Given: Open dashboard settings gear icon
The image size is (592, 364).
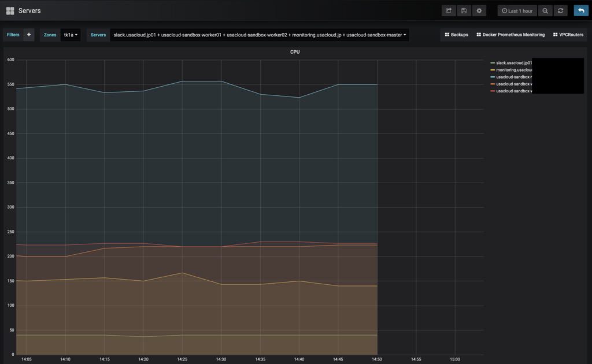Looking at the screenshot, I should [479, 10].
